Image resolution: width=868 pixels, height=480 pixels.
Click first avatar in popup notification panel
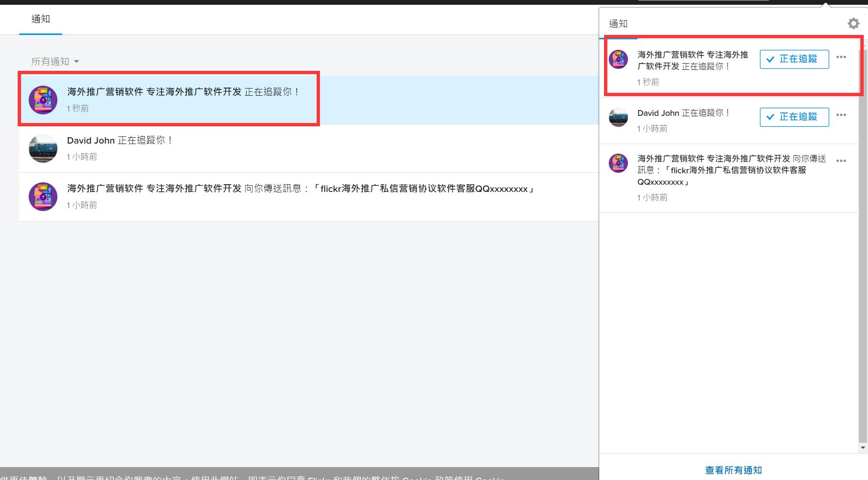coord(618,59)
